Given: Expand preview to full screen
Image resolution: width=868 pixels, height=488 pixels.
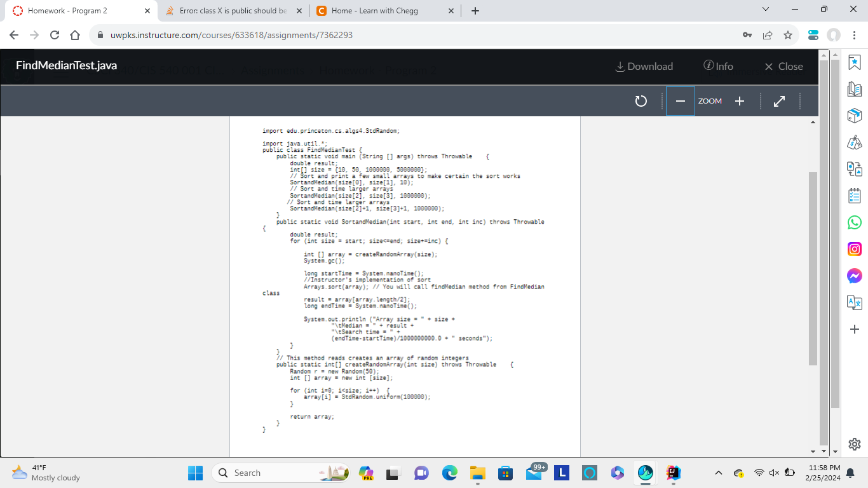Looking at the screenshot, I should [x=779, y=100].
